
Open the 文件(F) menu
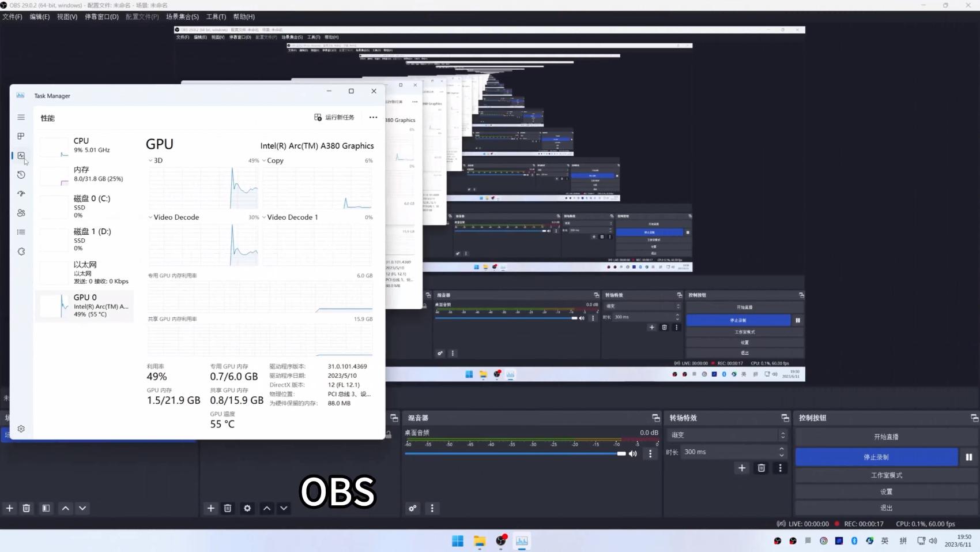(x=12, y=17)
